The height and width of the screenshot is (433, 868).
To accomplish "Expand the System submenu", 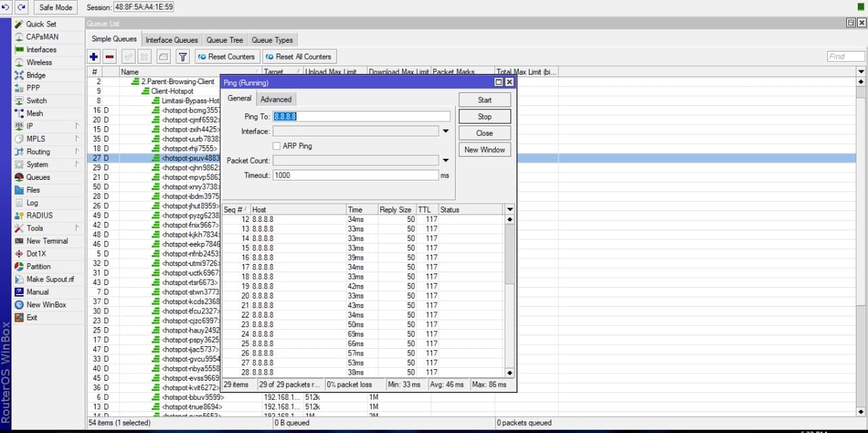I will [x=47, y=165].
